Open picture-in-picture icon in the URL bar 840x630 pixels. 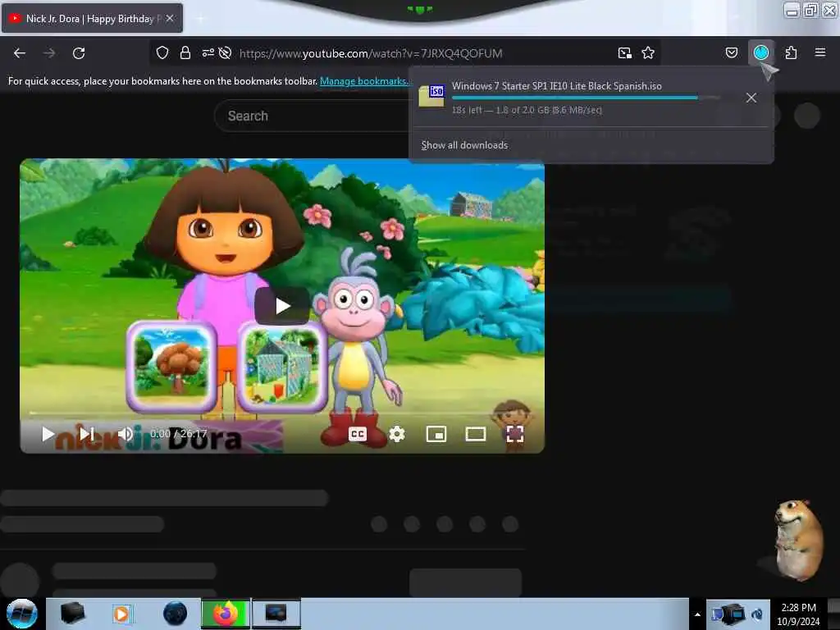(x=624, y=53)
